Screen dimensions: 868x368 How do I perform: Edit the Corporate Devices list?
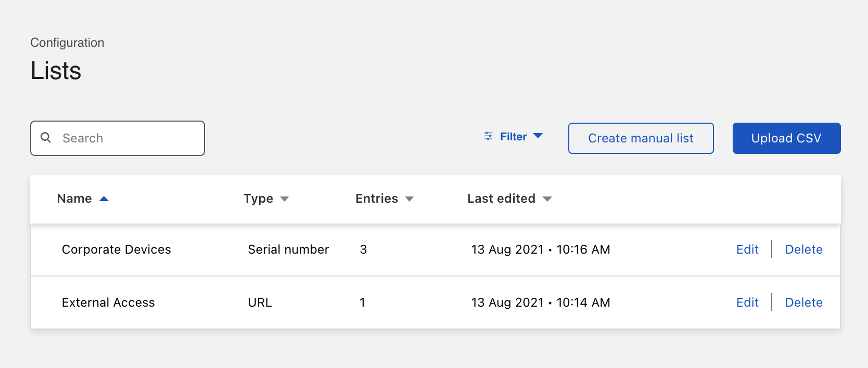click(x=747, y=249)
